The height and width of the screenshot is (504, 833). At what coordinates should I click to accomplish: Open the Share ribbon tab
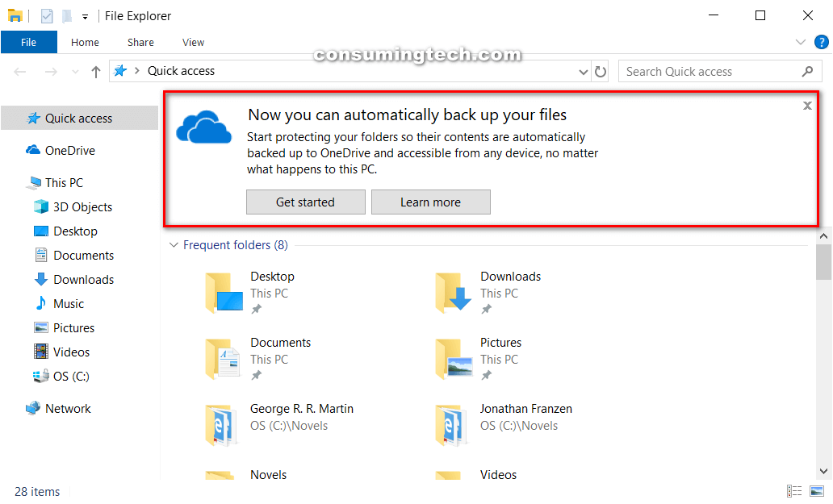click(x=140, y=42)
